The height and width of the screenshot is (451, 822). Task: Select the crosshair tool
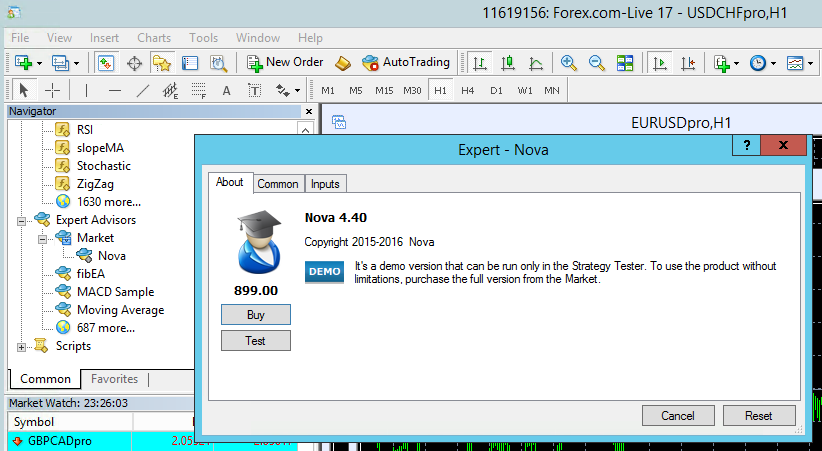[52, 90]
